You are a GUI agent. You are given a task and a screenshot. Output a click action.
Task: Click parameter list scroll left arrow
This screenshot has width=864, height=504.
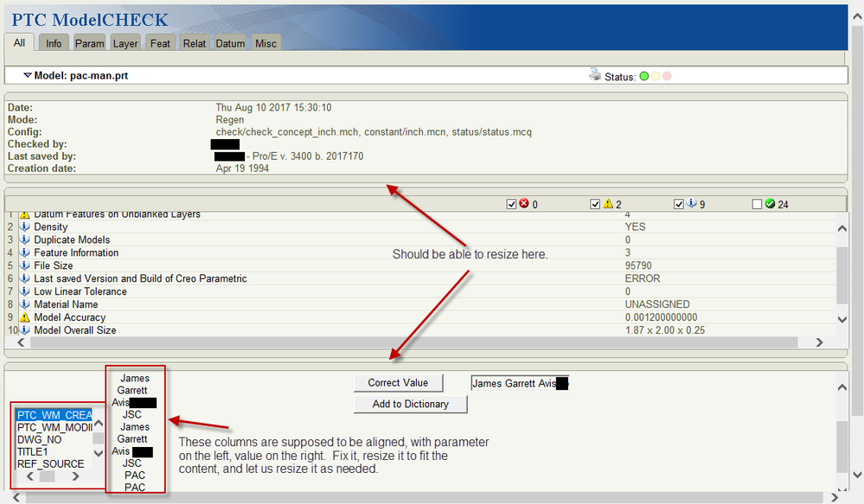(x=29, y=476)
